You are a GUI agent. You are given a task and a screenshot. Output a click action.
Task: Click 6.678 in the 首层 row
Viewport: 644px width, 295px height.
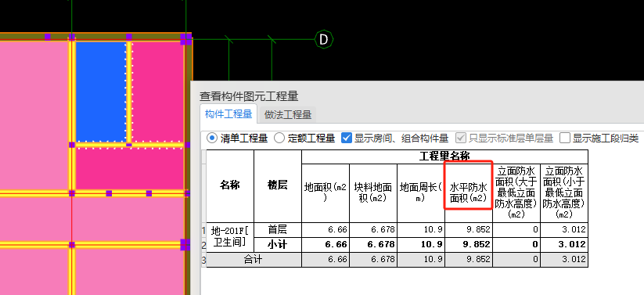tap(373, 230)
